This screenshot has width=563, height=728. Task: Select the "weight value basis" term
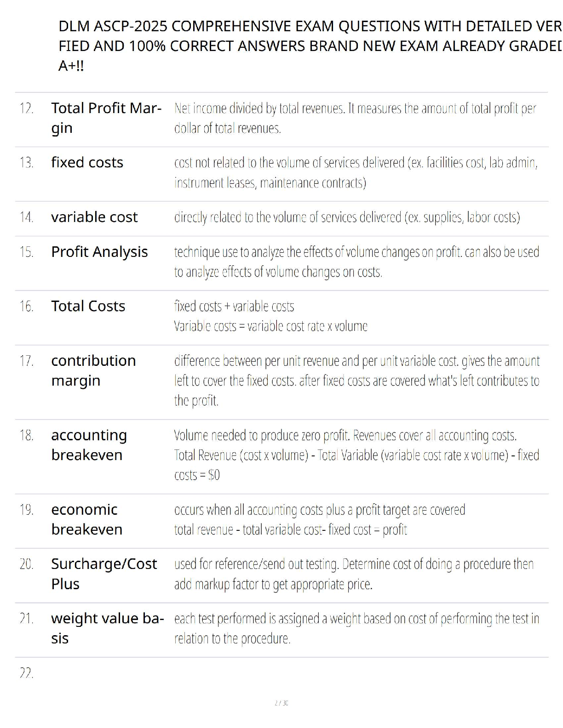[107, 628]
